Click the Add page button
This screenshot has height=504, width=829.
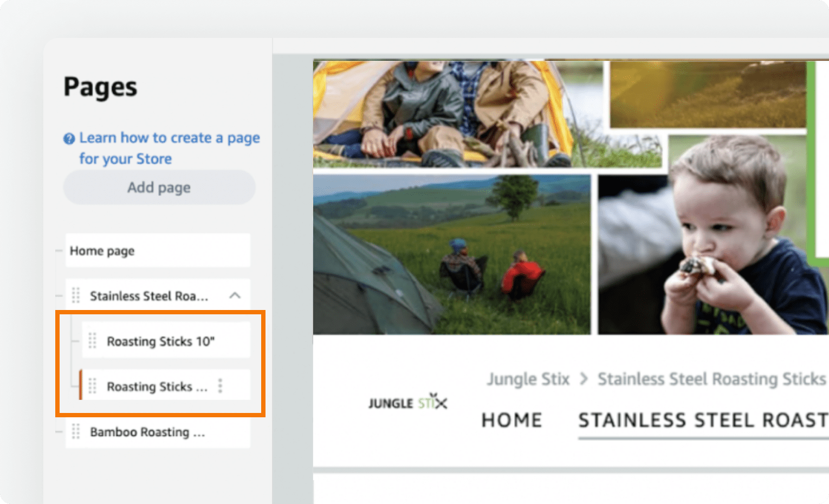point(159,188)
